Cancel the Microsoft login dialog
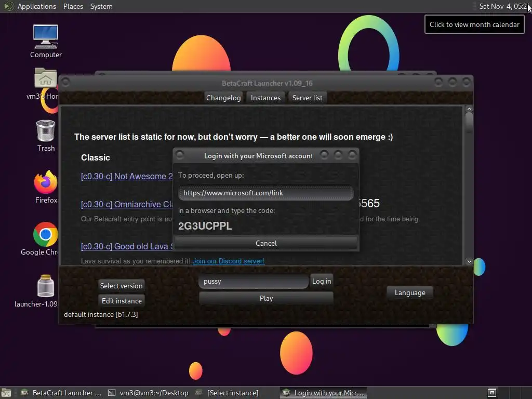532x399 pixels. point(266,243)
